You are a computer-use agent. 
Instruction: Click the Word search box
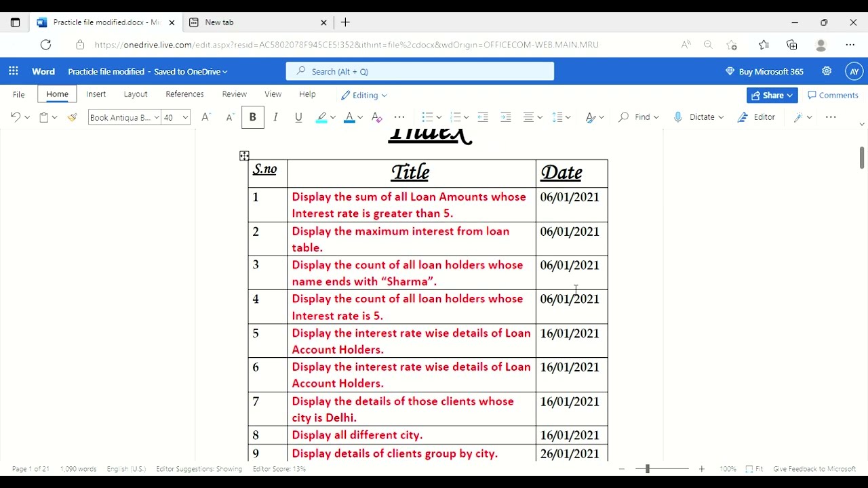[420, 71]
